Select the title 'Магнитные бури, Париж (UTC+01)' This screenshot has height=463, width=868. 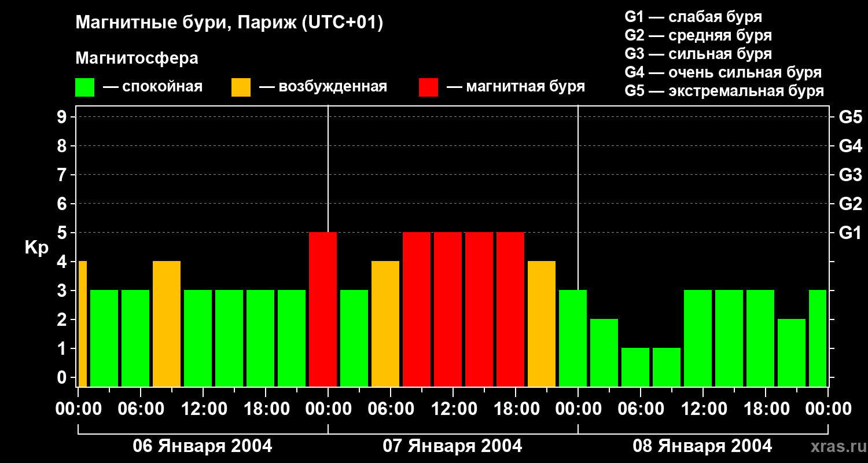[x=229, y=24]
